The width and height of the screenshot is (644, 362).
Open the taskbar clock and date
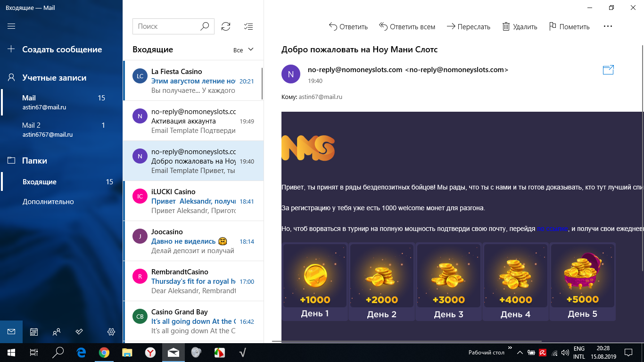(x=603, y=352)
